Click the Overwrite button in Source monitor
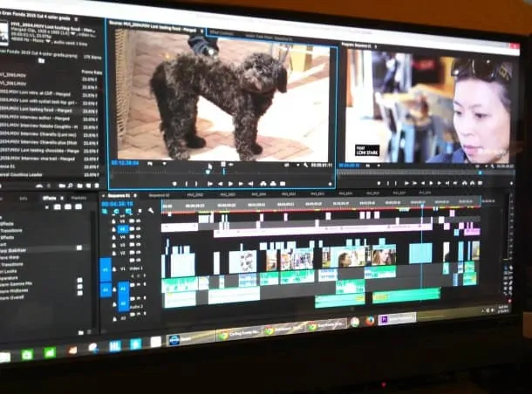This screenshot has height=394, width=532. pos(273,184)
